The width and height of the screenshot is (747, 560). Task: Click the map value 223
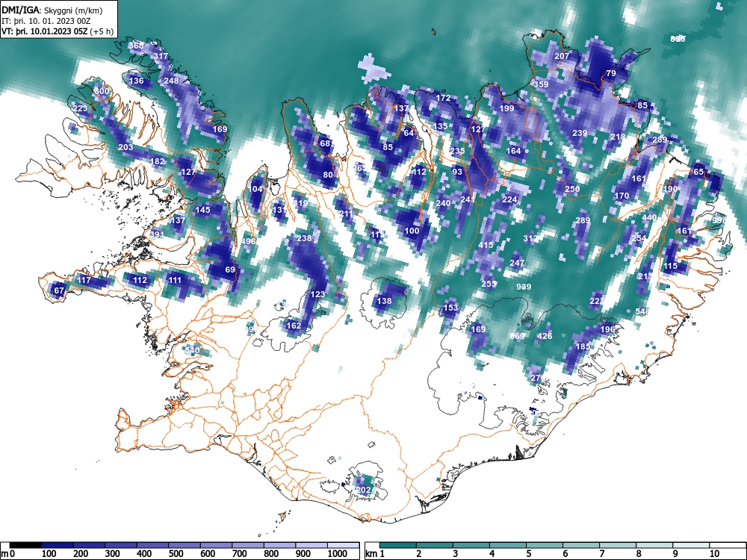[80, 108]
